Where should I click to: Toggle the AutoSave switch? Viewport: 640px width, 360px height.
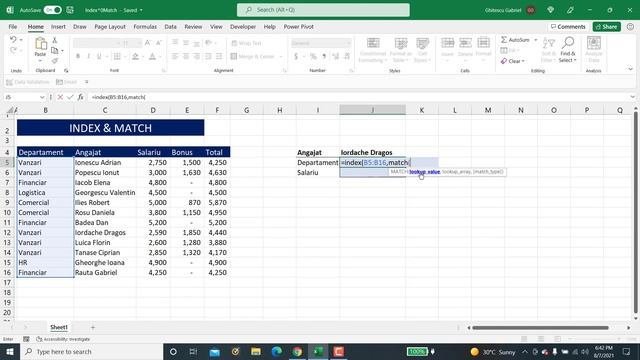coord(53,10)
